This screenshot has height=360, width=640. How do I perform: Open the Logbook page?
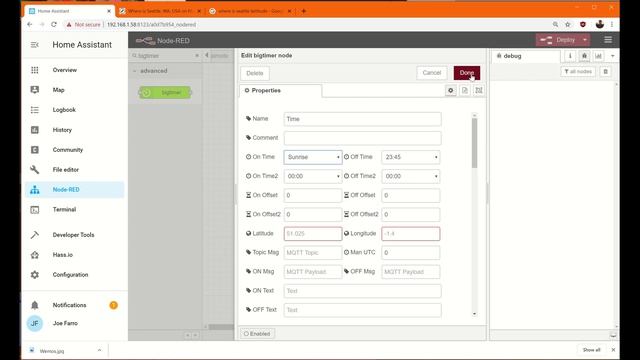[x=64, y=110]
